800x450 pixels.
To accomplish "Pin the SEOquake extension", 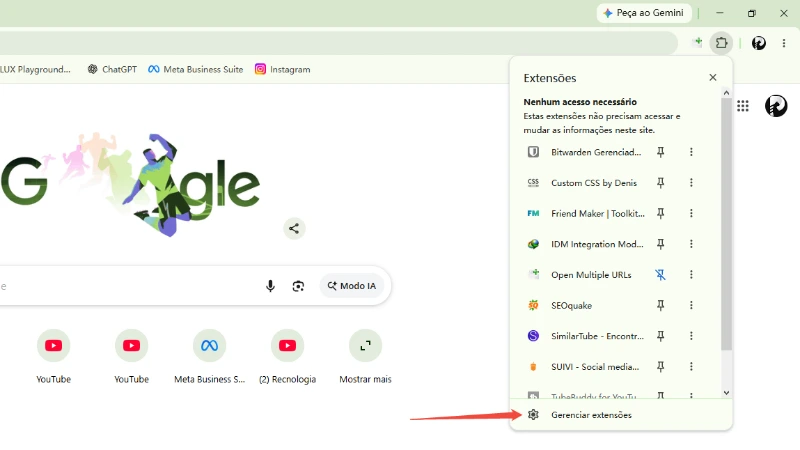I will click(x=661, y=305).
